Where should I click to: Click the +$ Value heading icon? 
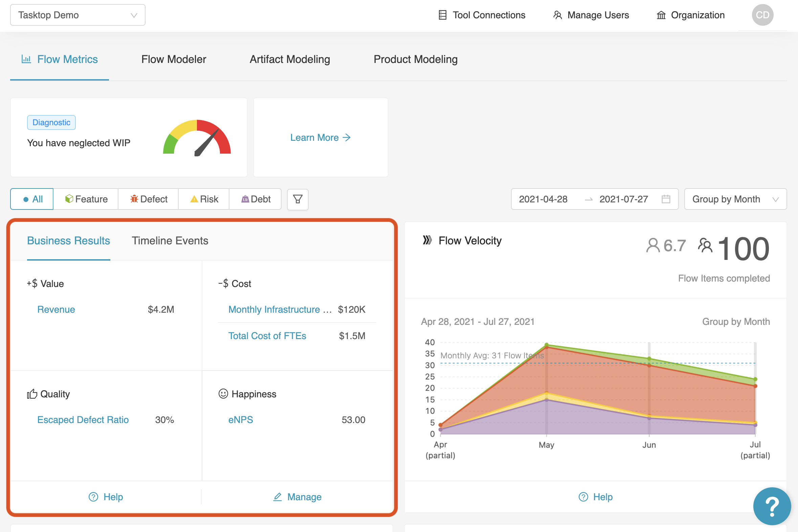pyautogui.click(x=32, y=283)
